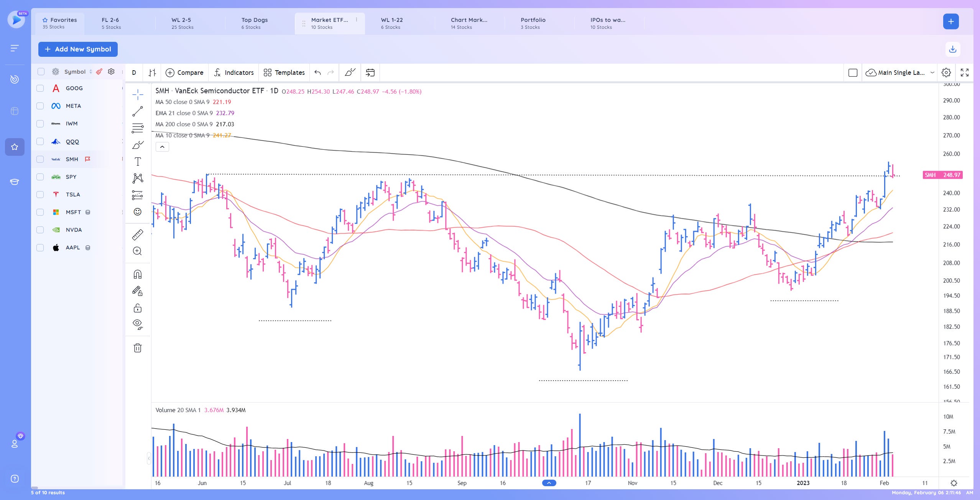Click the SMH red flag marker
The height and width of the screenshot is (500, 980).
click(87, 159)
